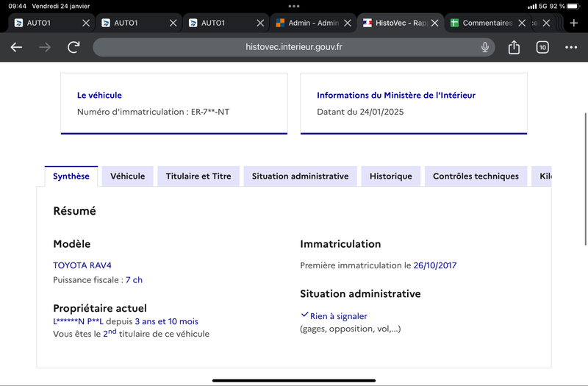
Task: Click the page vertical scrollbar
Action: click(x=585, y=179)
